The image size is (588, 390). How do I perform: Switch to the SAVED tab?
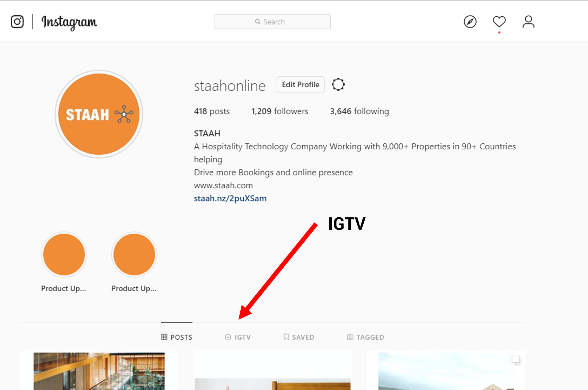point(299,337)
